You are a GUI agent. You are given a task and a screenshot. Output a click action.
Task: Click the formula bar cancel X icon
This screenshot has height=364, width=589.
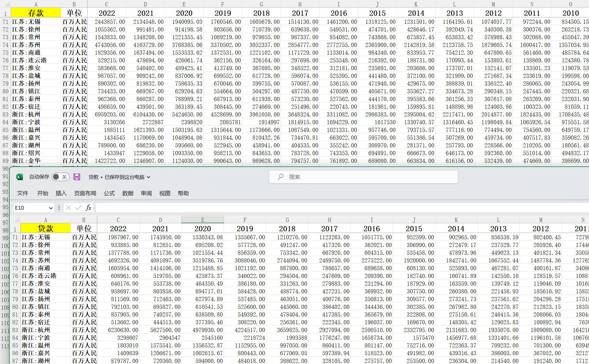(x=68, y=208)
